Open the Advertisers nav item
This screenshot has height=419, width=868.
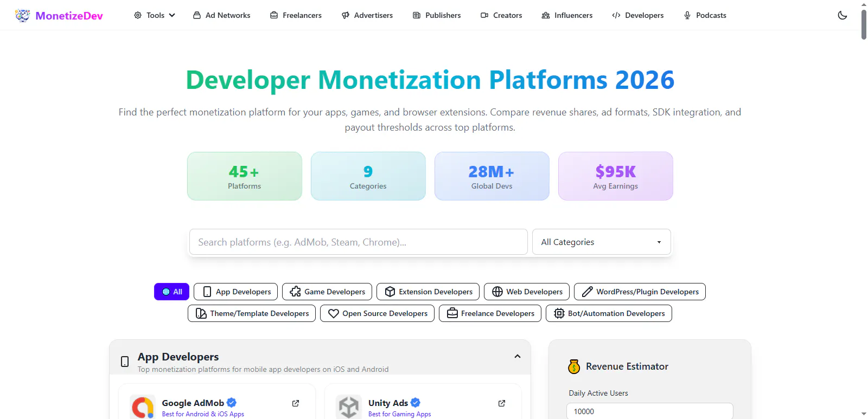367,15
